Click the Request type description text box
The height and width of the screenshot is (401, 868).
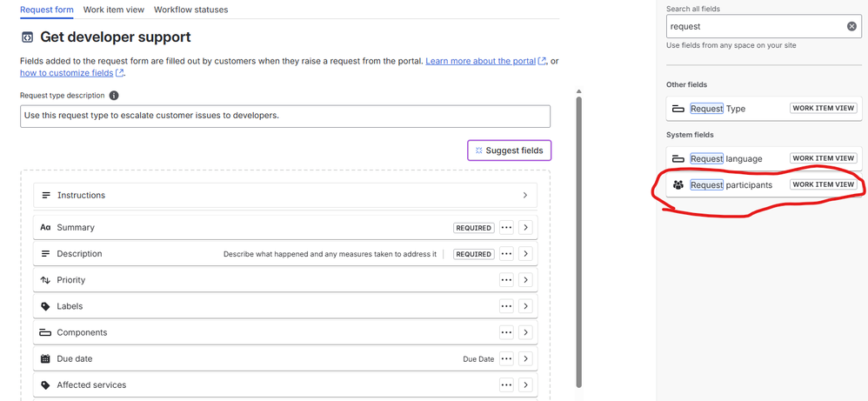(x=285, y=117)
